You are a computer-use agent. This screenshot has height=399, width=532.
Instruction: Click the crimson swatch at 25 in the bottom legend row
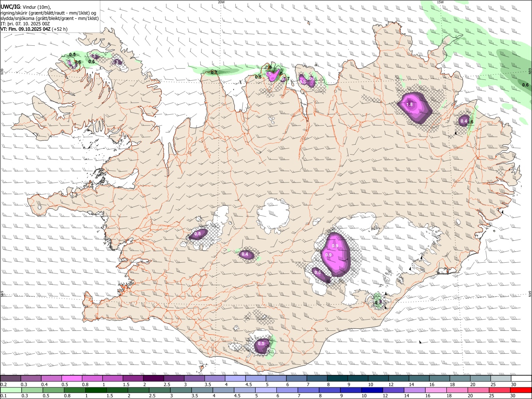(500, 390)
